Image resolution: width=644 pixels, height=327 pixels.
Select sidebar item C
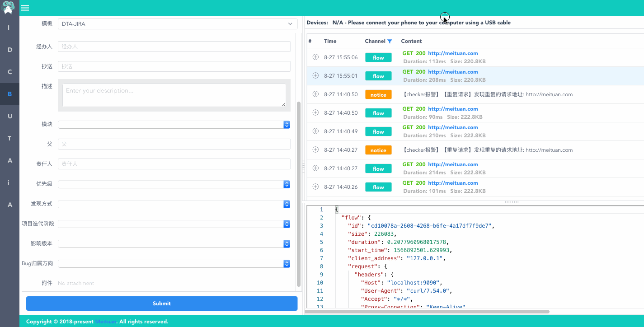click(9, 72)
